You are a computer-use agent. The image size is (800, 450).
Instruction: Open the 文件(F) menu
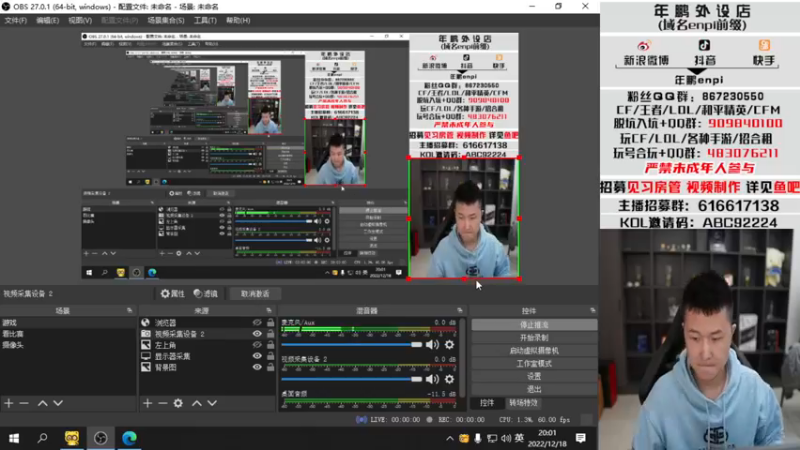point(15,20)
